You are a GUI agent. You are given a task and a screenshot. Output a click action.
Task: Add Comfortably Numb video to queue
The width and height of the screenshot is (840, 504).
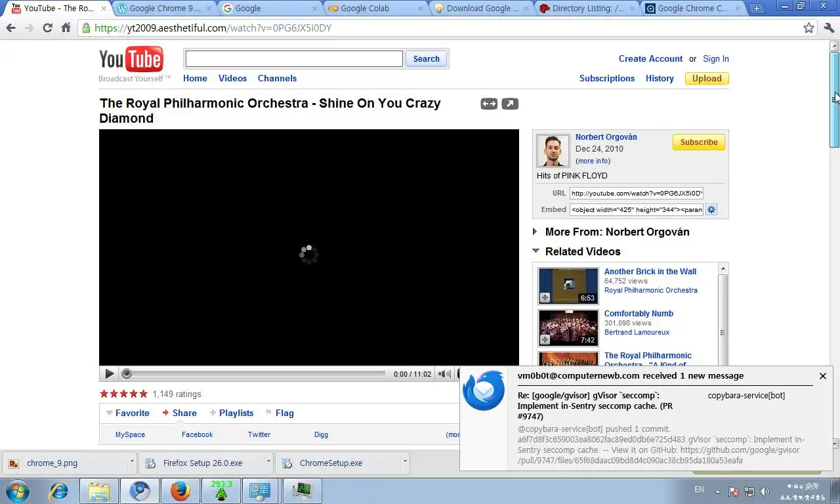[545, 340]
